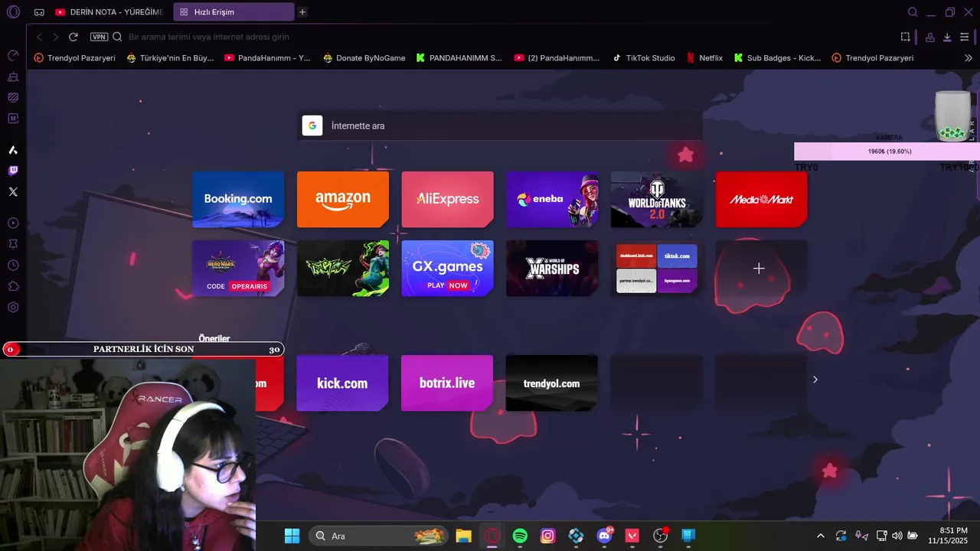The image size is (980, 551).
Task: Open the volume speaker tray icon
Action: coord(897,536)
